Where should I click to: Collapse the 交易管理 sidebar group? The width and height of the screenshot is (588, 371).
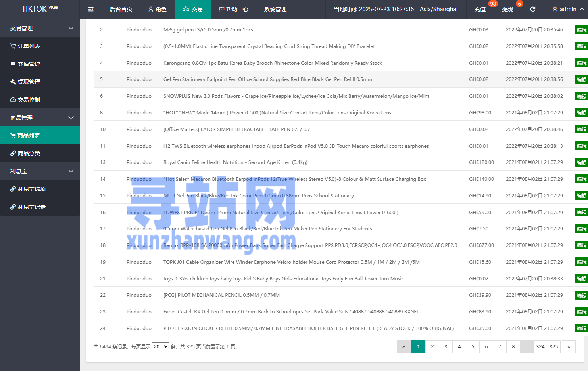click(x=40, y=28)
